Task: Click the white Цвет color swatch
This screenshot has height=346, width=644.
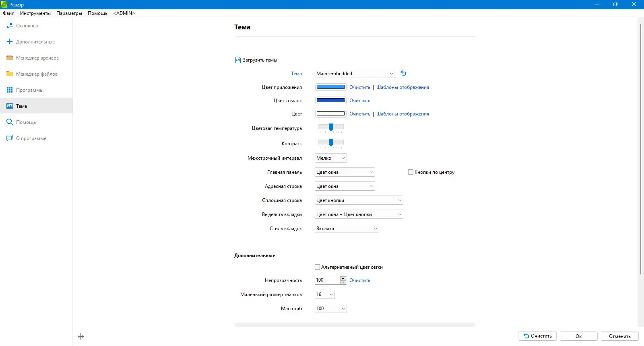Action: click(330, 113)
